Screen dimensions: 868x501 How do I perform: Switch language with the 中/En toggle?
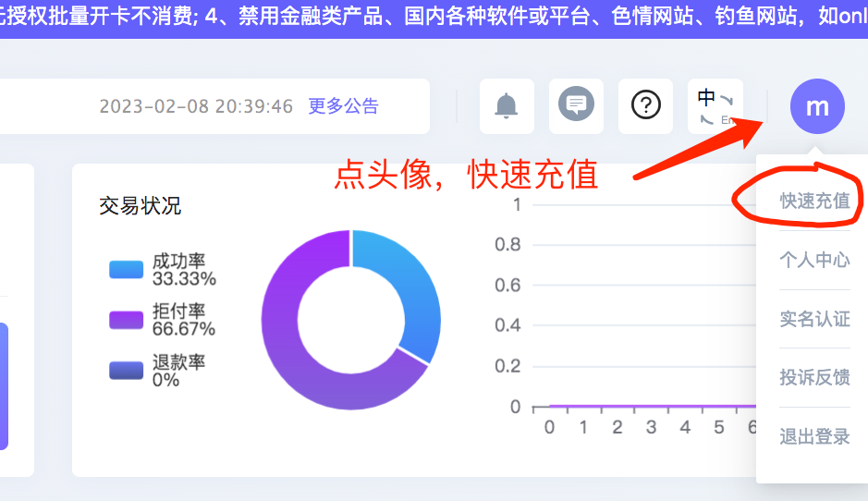click(x=715, y=105)
